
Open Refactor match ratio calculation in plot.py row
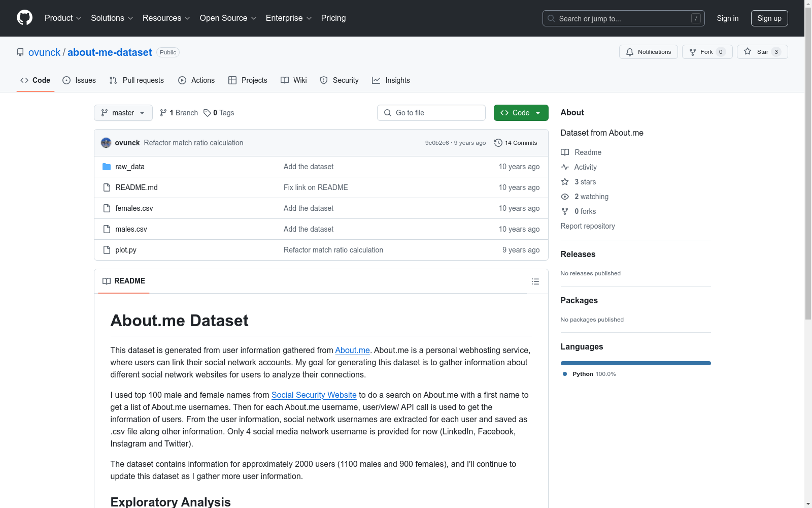(333, 250)
